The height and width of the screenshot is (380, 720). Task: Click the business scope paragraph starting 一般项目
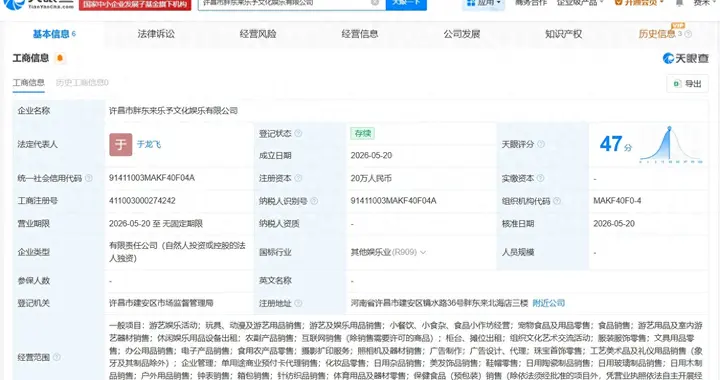click(x=406, y=351)
